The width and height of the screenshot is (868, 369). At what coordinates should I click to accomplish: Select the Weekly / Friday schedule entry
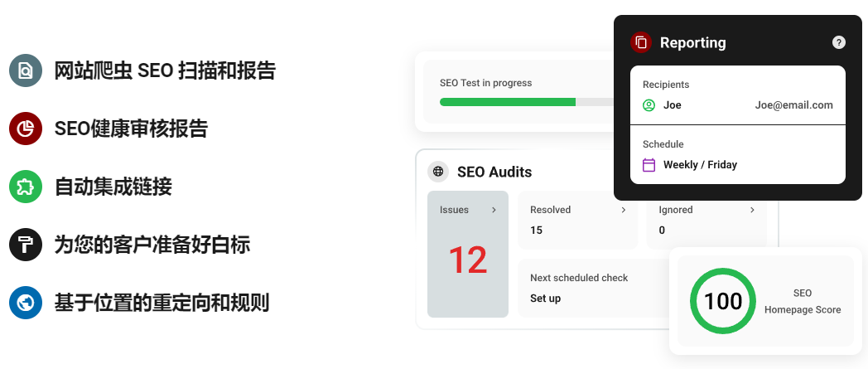coord(700,164)
